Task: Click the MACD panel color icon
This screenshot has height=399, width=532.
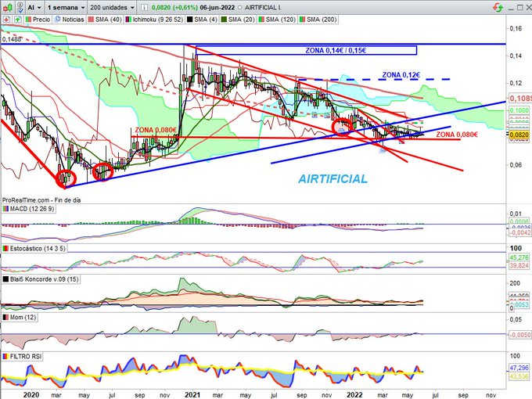Action: [5, 209]
